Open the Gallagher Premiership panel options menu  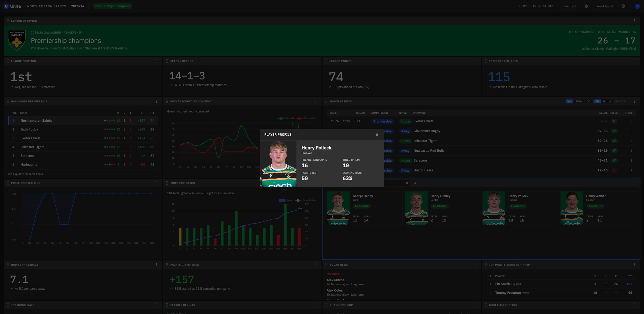click(x=156, y=101)
